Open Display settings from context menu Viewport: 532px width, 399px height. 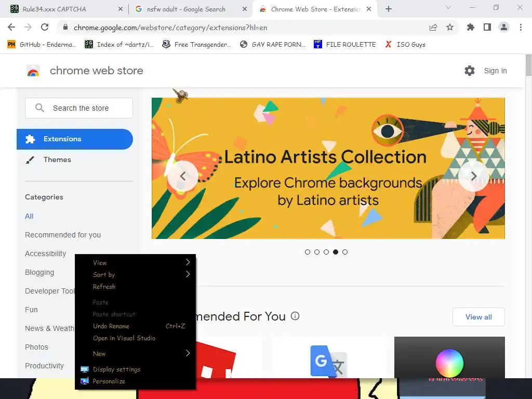tap(136, 369)
